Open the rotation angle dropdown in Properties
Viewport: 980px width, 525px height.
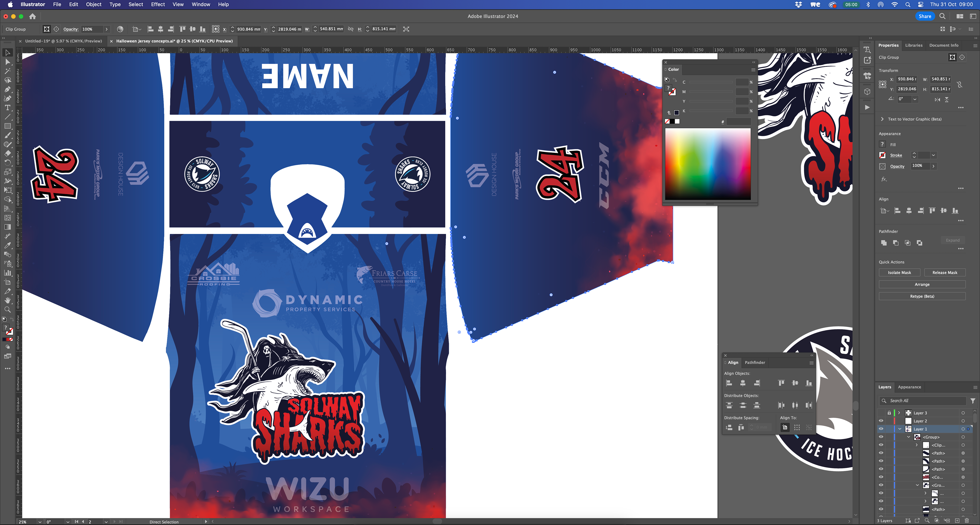915,99
